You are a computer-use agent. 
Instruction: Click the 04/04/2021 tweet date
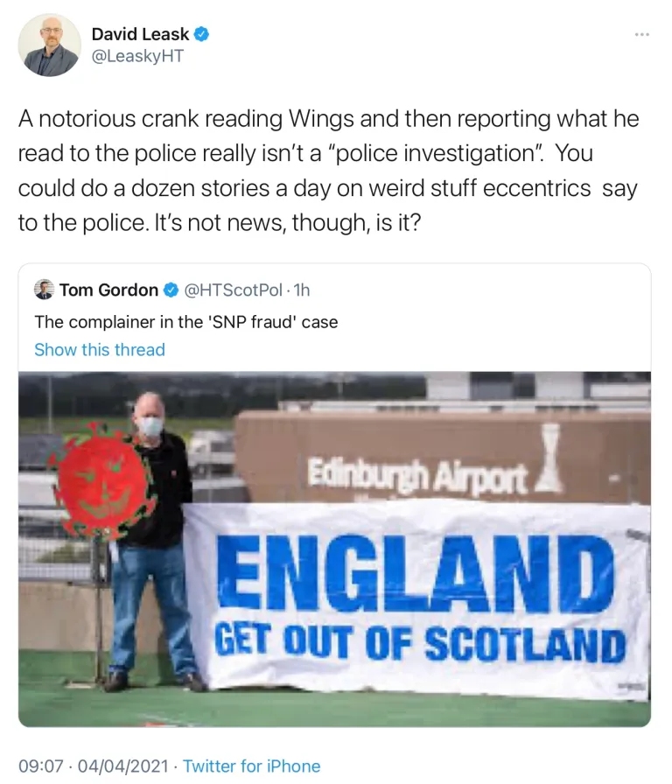coord(123,766)
